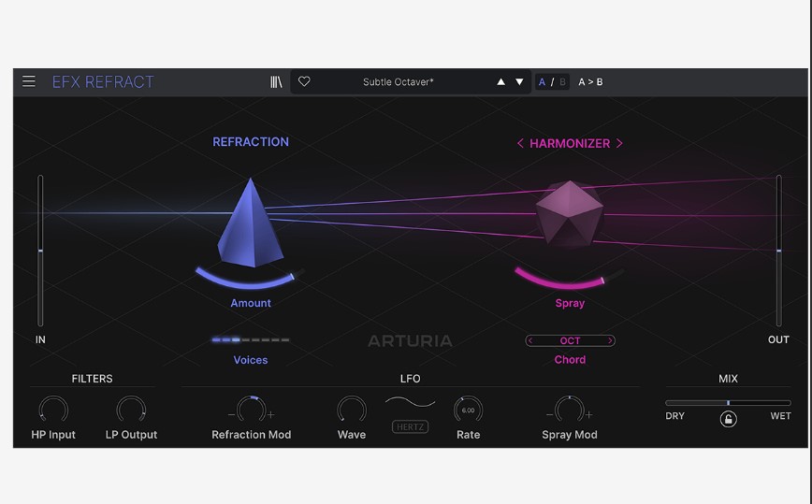Copy A to B settings
This screenshot has height=504, width=812.
(590, 81)
